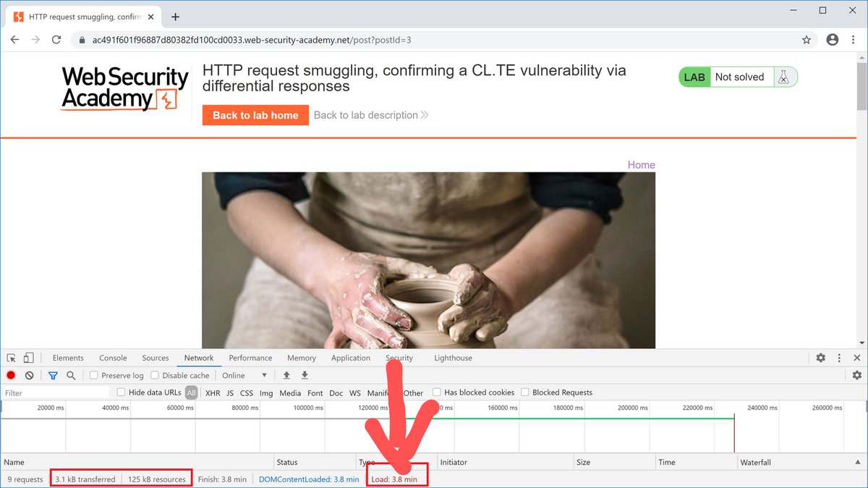Open network search magnifier

coord(71,375)
